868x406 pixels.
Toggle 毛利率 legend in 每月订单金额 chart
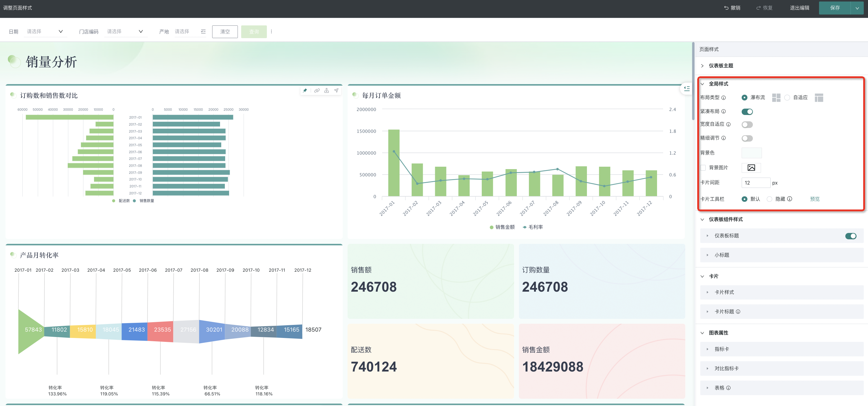click(x=533, y=227)
